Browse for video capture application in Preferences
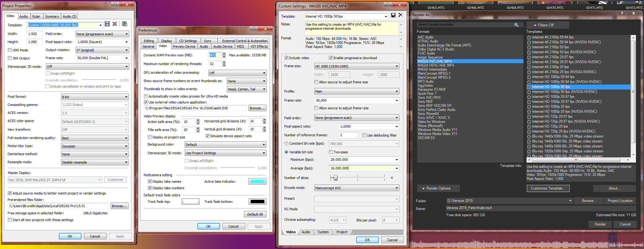The height and width of the screenshot is (249, 644). pos(257,108)
